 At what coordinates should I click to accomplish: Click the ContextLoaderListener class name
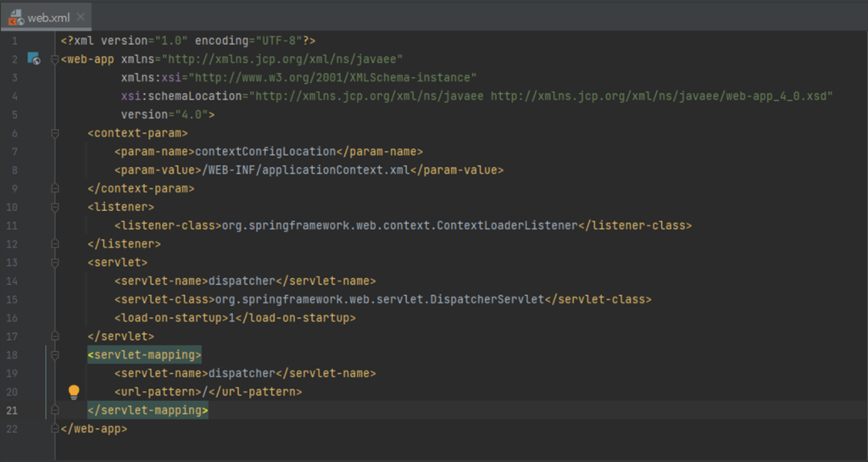(x=507, y=225)
